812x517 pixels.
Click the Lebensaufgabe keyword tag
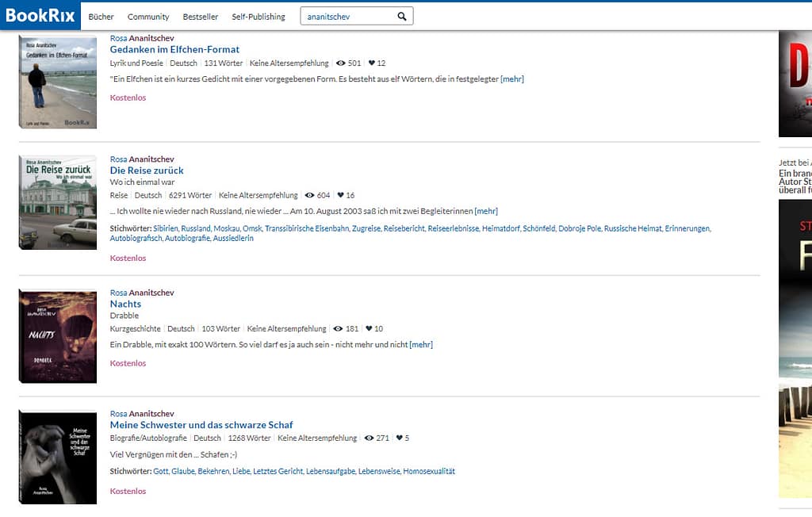click(x=331, y=472)
